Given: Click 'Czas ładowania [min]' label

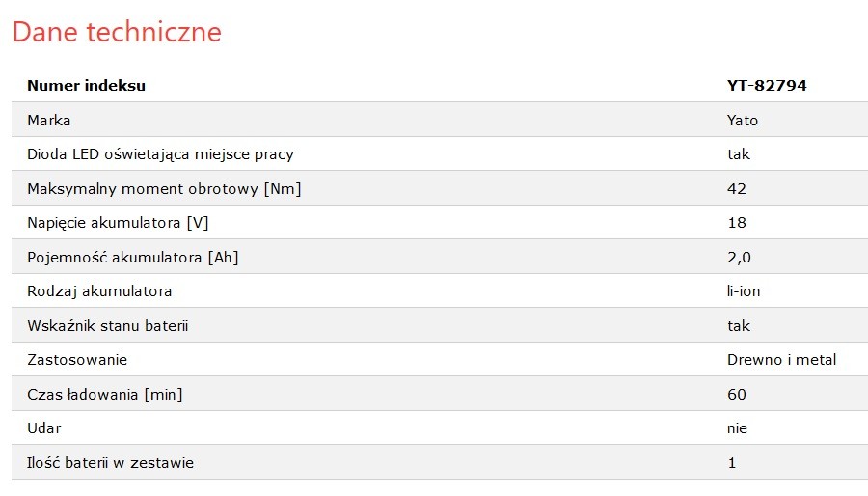Looking at the screenshot, I should 104,395.
